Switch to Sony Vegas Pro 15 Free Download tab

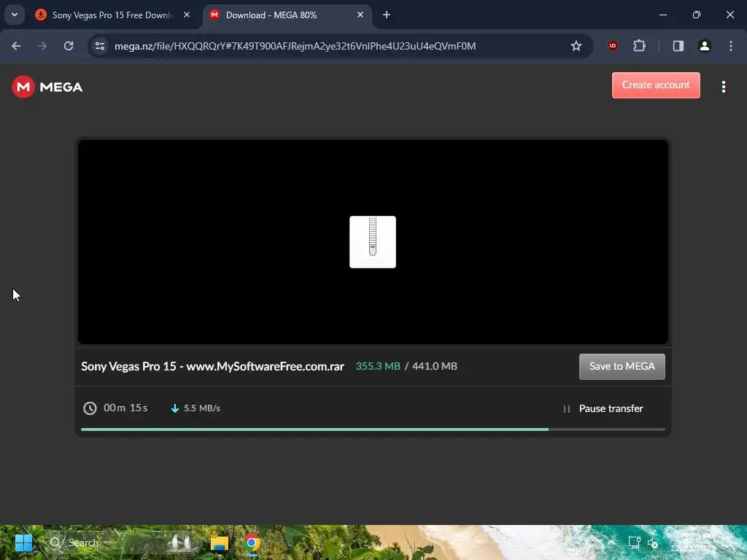(x=112, y=15)
